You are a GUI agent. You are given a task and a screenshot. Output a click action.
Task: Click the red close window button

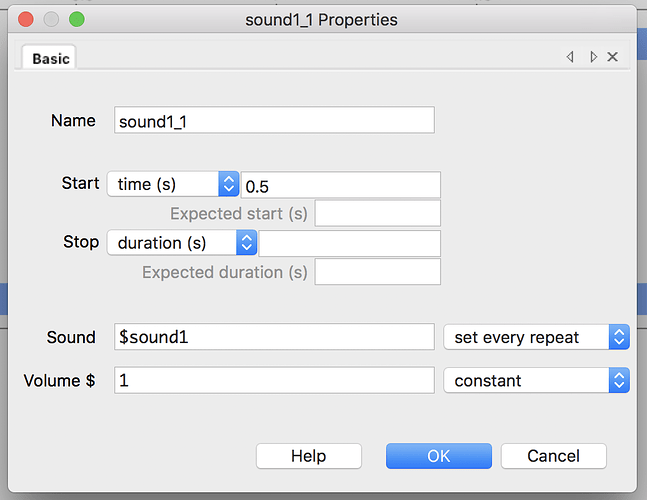pyautogui.click(x=26, y=19)
